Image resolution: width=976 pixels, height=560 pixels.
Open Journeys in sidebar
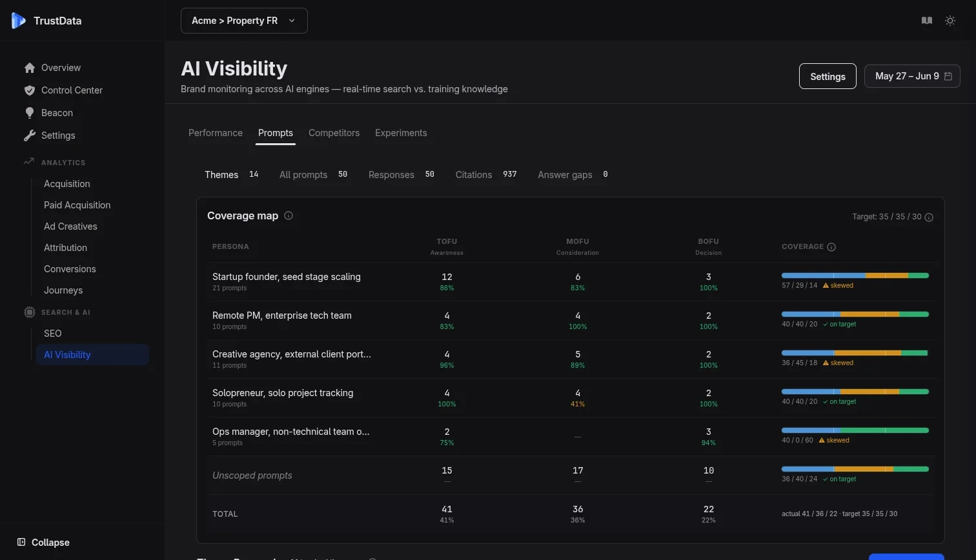63,290
